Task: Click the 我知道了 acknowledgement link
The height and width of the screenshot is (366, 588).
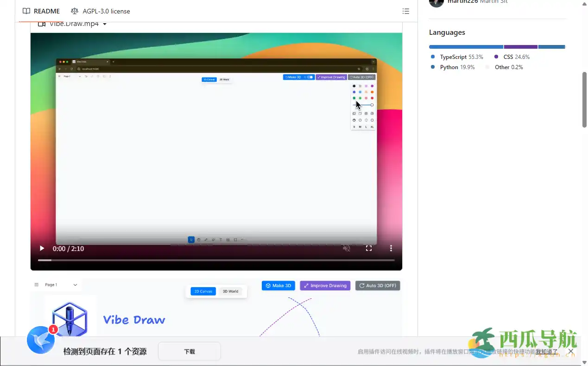Action: 546,352
